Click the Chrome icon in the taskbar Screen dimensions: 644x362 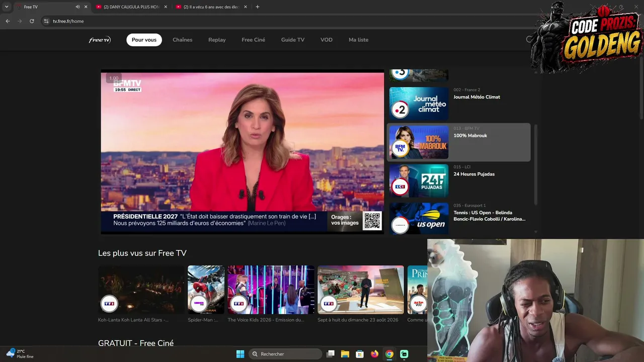click(389, 354)
